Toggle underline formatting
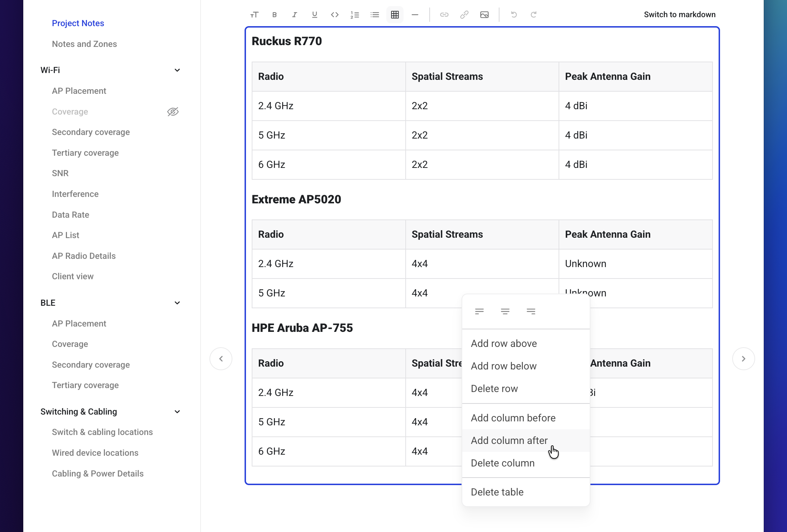Viewport: 787px width, 532px height. click(315, 15)
